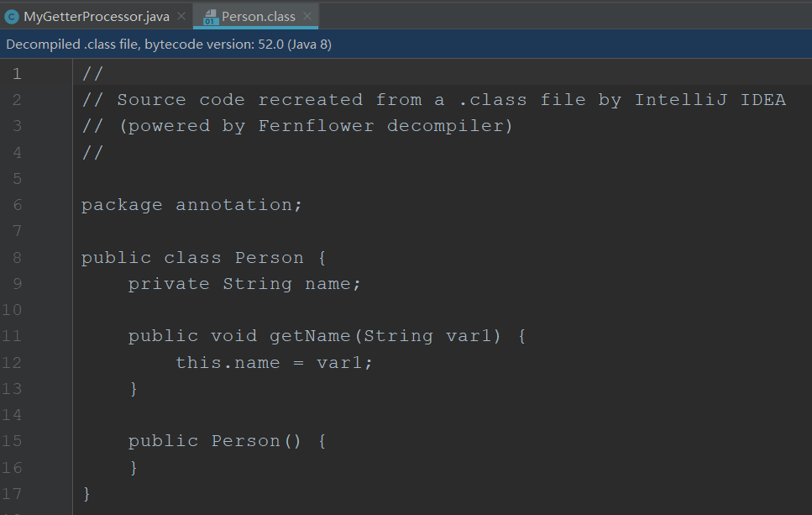Click the 'powered by Fernflower decompiler' comment
Screen dimensions: 812x515
click(x=297, y=126)
